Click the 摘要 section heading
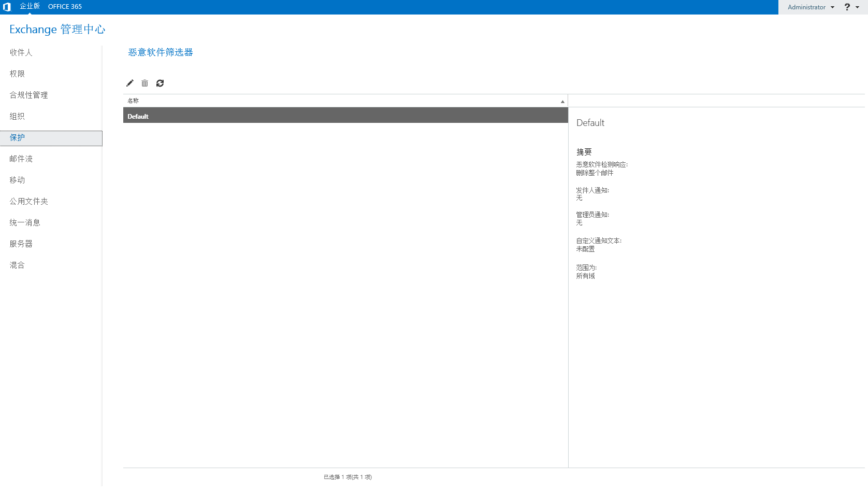868x493 pixels. (x=584, y=152)
